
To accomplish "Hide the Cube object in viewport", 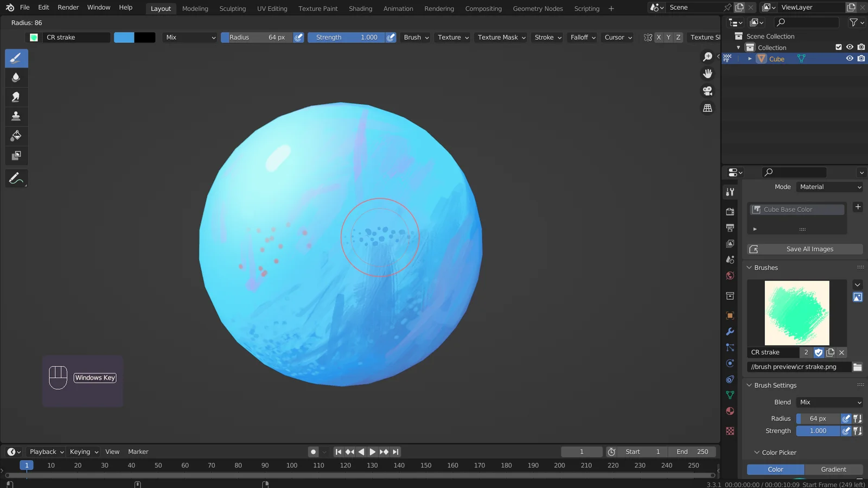I will click(850, 59).
